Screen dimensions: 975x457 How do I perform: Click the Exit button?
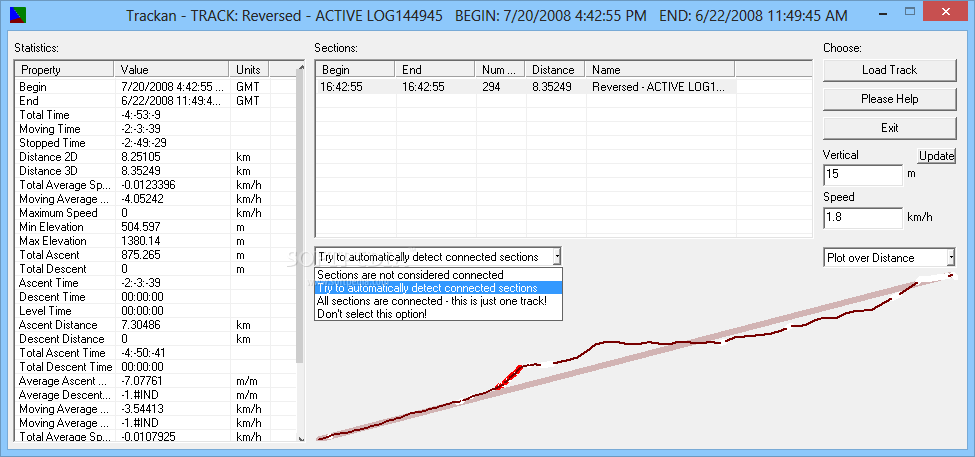(x=889, y=128)
